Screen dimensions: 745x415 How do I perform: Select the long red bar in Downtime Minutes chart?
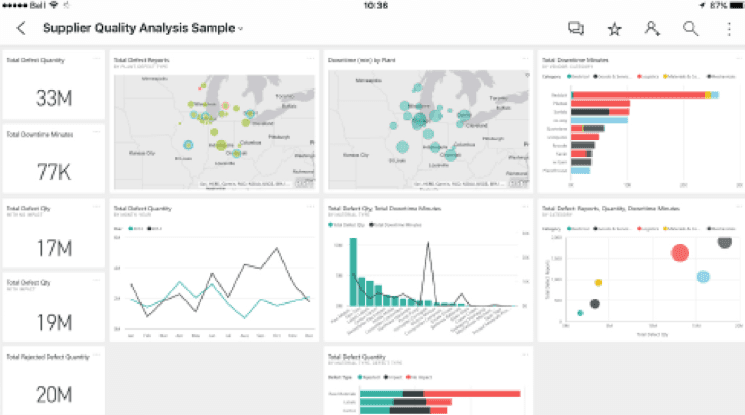(x=639, y=95)
